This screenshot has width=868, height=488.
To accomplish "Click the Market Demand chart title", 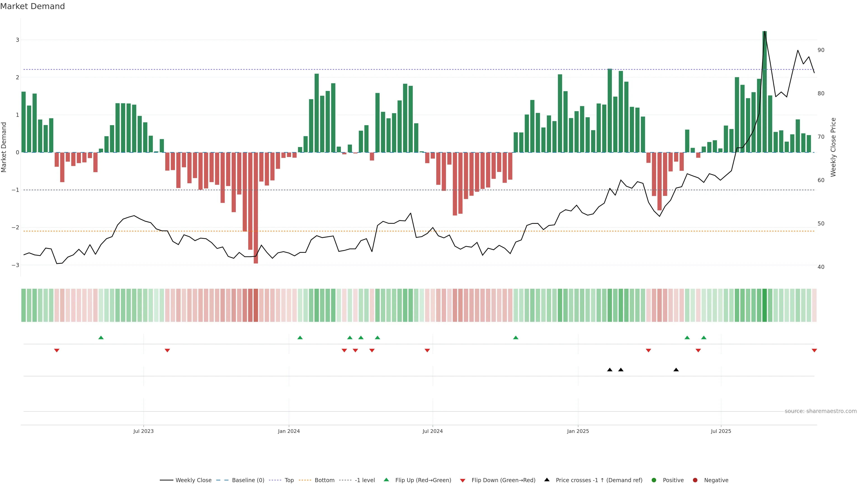I will pyautogui.click(x=32, y=6).
